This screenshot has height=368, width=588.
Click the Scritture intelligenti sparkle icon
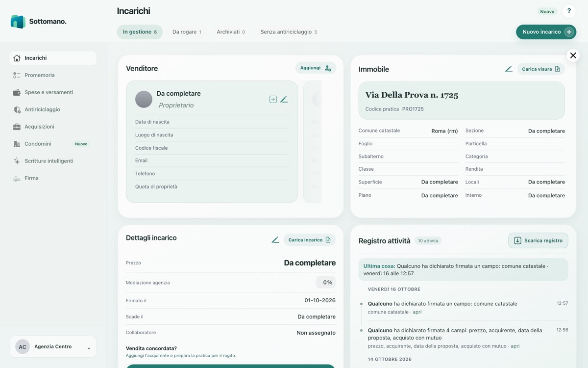pos(17,161)
